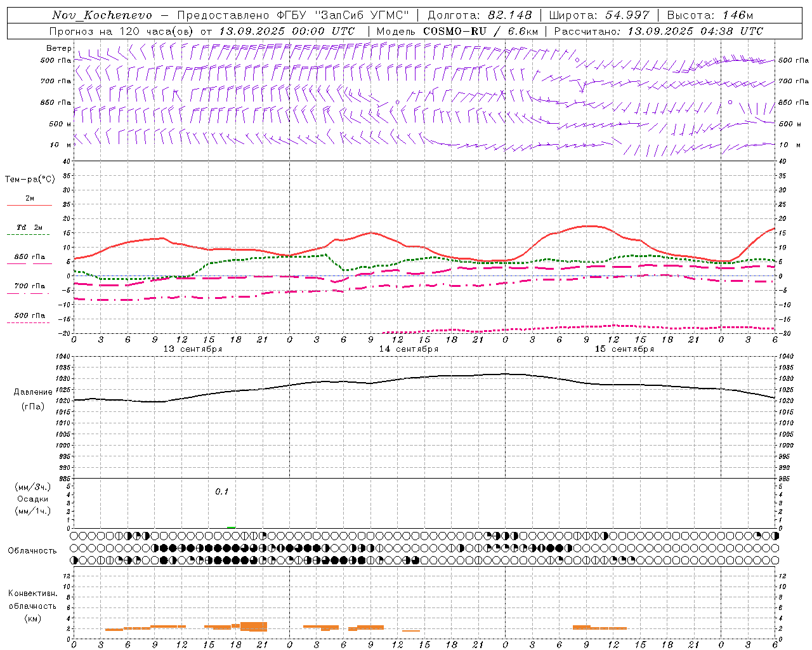Click the date label 13 сентября
This screenshot has width=812, height=650.
click(x=193, y=349)
